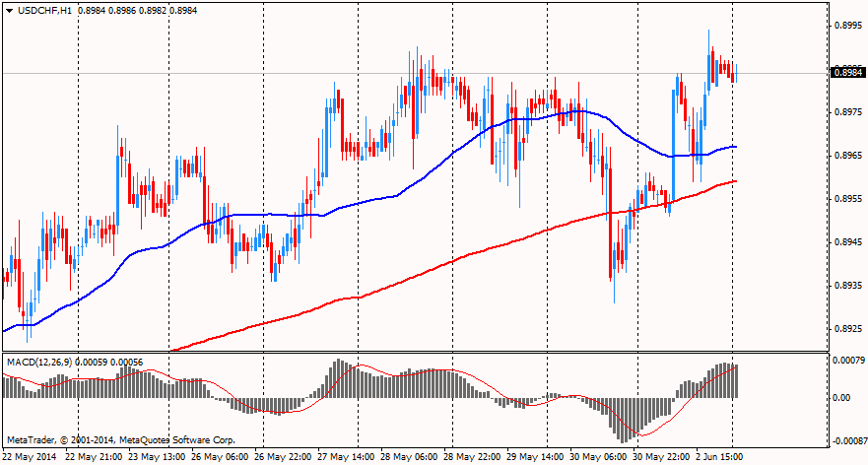Click the 0.8935 price scale value

point(849,286)
